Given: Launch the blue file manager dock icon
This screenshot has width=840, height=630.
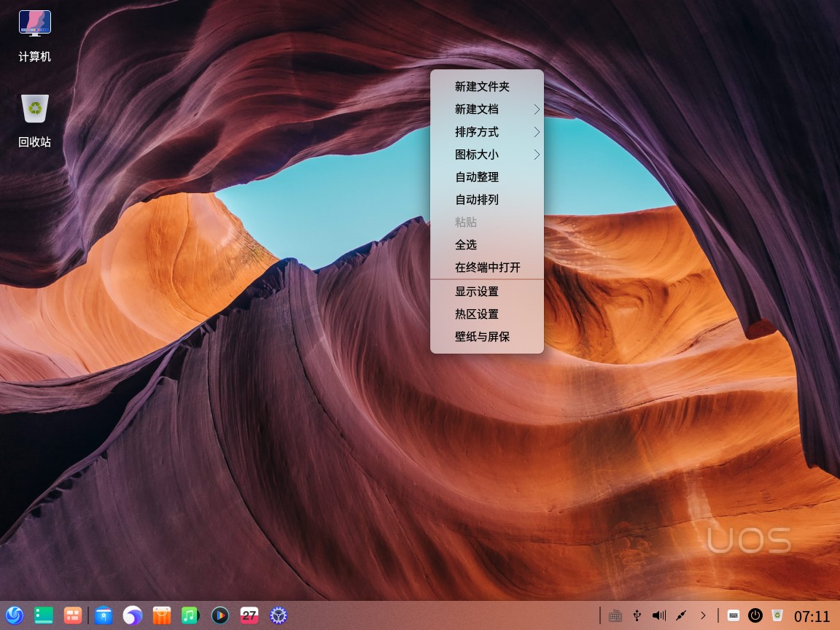Looking at the screenshot, I should [104, 615].
